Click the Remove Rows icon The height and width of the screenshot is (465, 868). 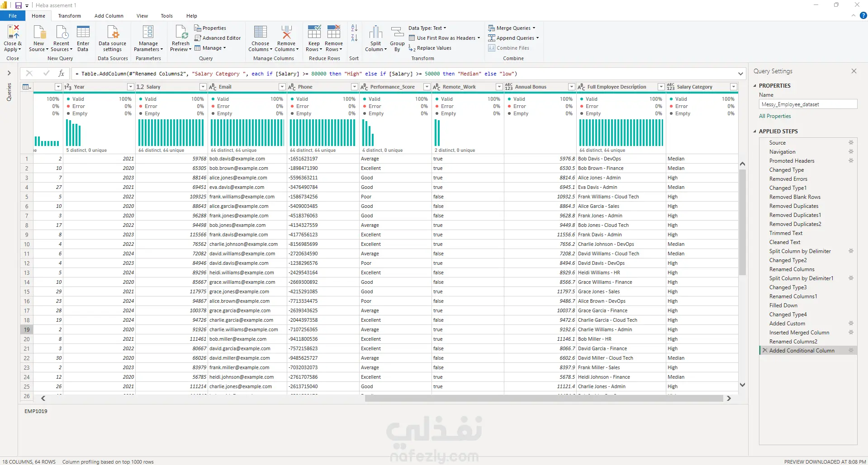[x=334, y=32]
